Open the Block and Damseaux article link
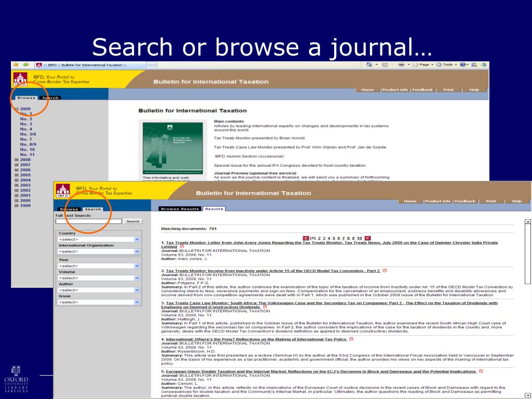The image size is (532, 399). (x=321, y=371)
